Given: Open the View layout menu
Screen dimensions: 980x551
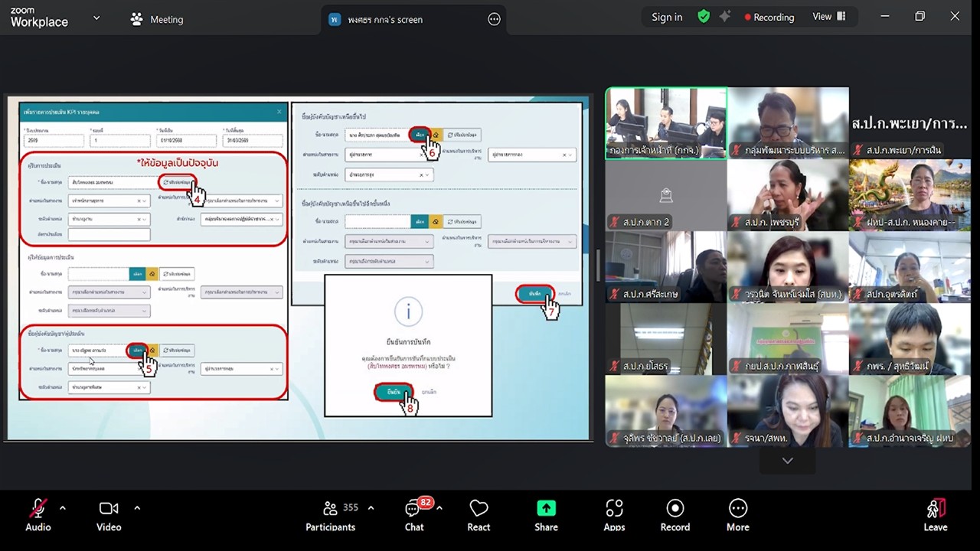Looking at the screenshot, I should (829, 17).
